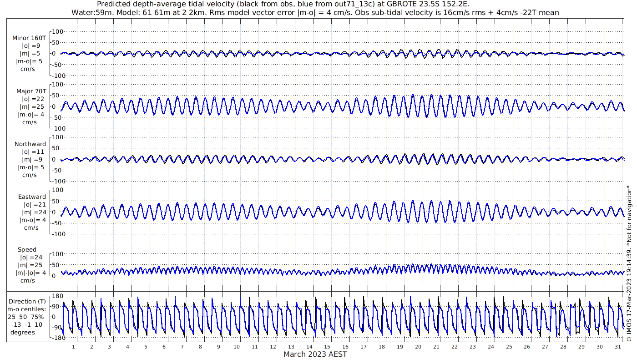Click the 'March 2023 AEST' axis label
The image size is (637, 364).
[315, 354]
